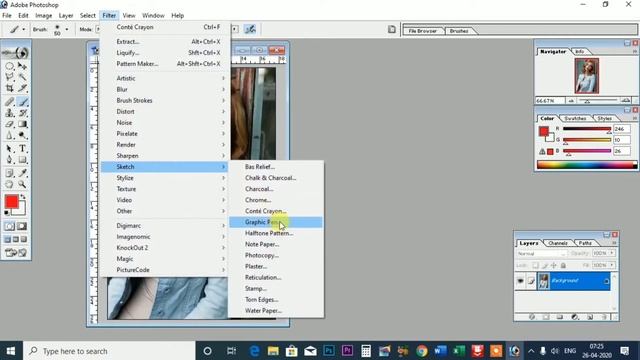Open the Brushes palette tab
This screenshot has height=360, width=640.
pos(459,31)
